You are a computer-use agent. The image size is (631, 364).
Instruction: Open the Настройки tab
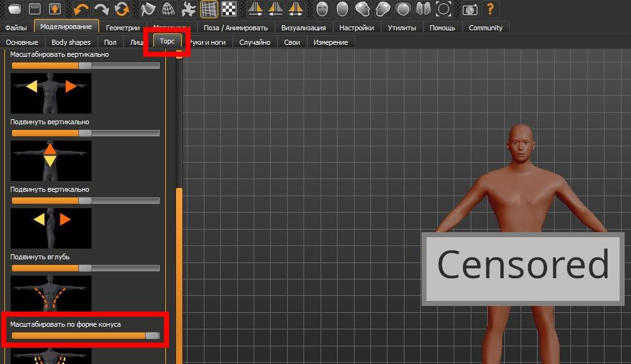(x=357, y=28)
